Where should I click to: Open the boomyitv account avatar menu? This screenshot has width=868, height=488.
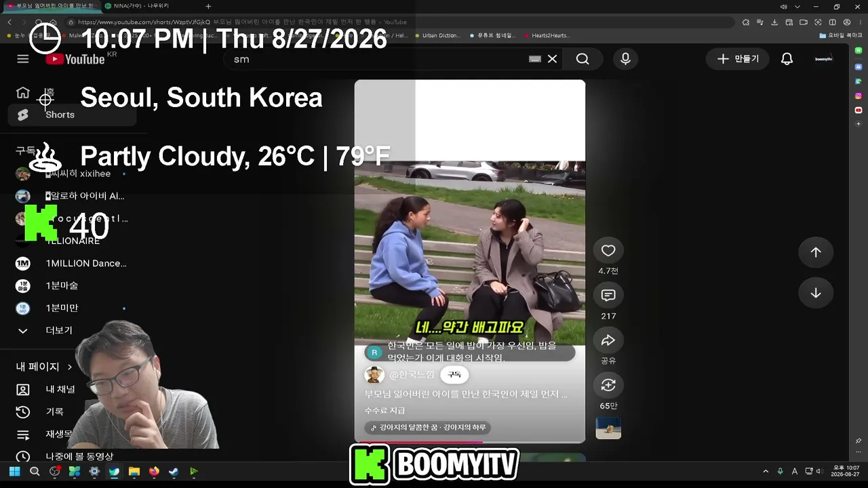[823, 59]
